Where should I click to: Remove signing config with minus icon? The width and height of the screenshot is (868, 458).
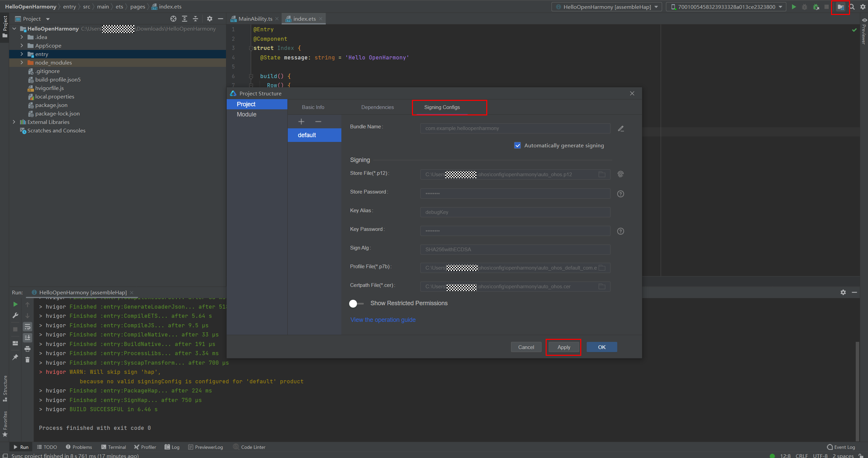[x=318, y=122]
